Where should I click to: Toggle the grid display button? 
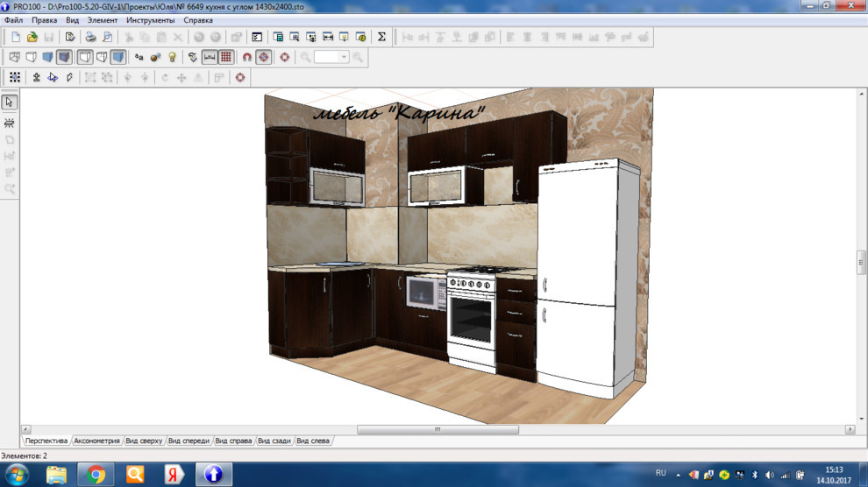coord(226,57)
